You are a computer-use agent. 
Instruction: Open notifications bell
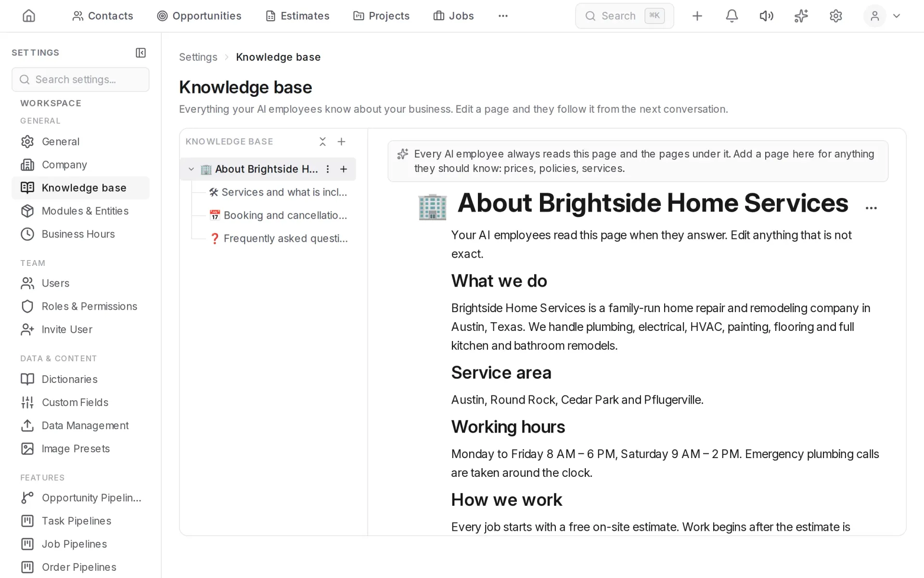(731, 16)
